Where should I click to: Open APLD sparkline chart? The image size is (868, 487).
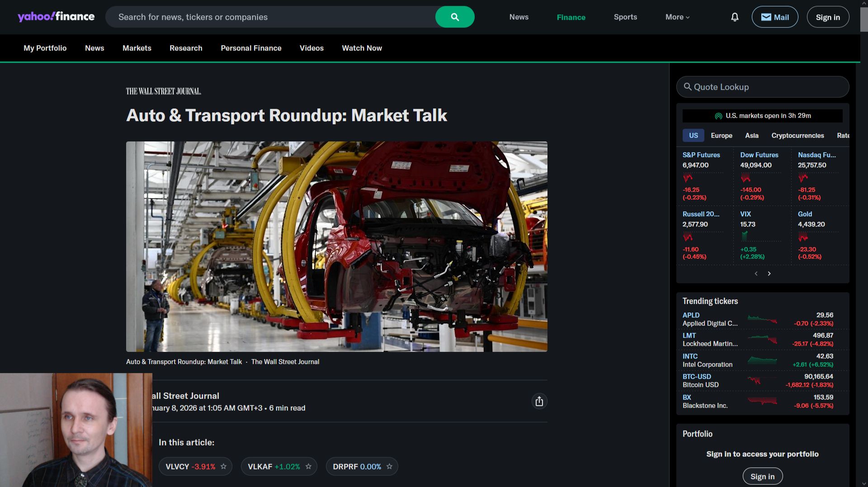pos(762,319)
